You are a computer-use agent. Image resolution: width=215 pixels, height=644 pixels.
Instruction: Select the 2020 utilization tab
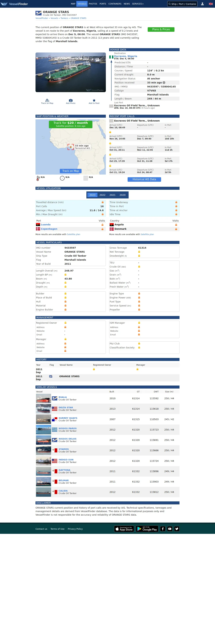click(122, 195)
